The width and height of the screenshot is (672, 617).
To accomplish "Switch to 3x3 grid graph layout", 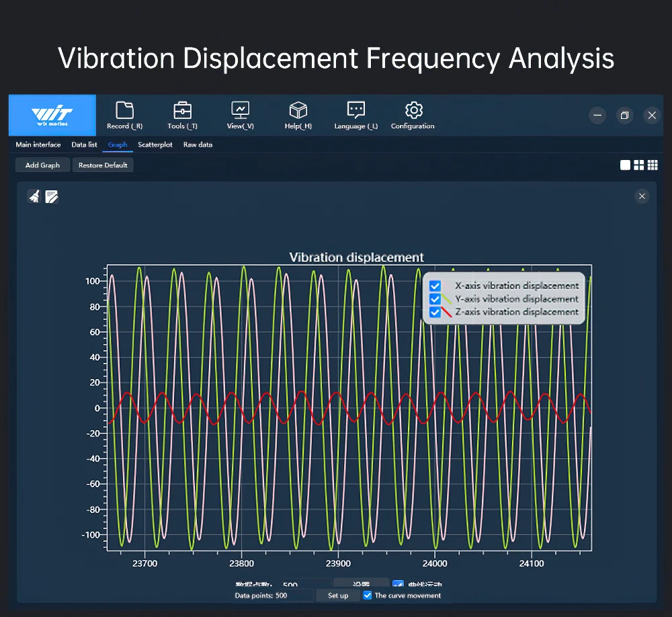I will [x=653, y=165].
